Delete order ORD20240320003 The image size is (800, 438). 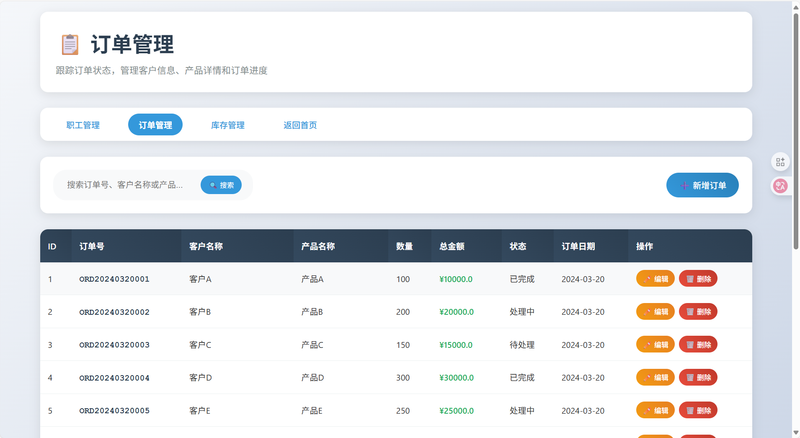[698, 345]
